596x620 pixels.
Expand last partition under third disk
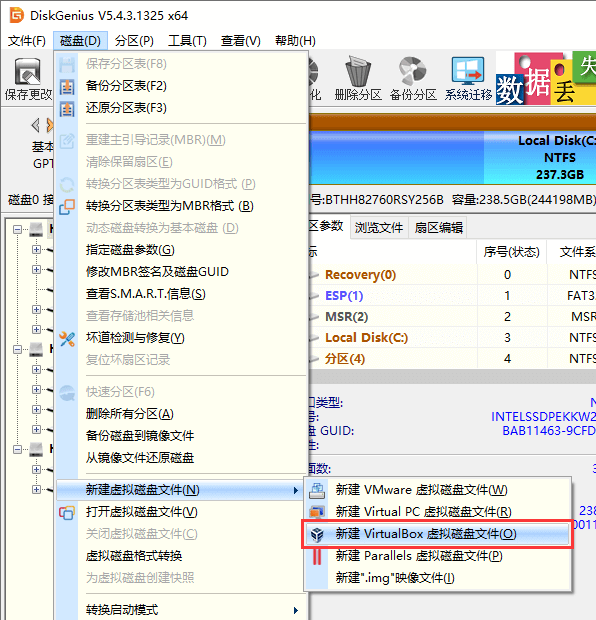coord(36,490)
